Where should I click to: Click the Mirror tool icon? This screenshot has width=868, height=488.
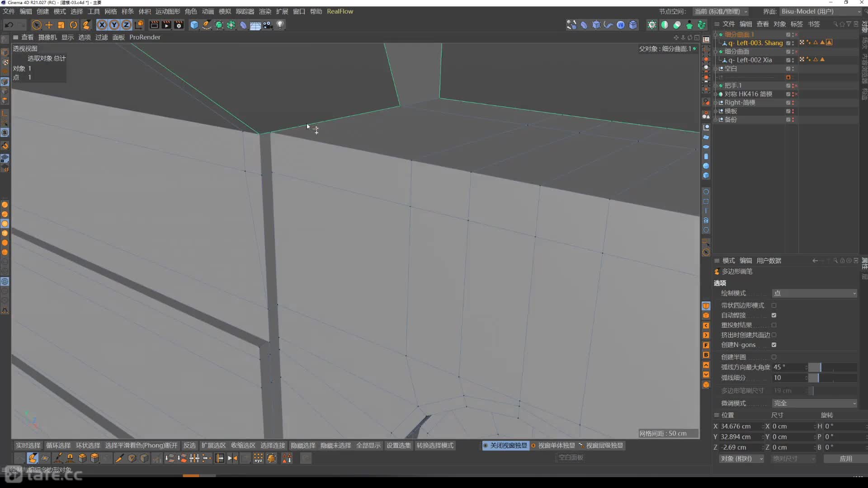232,458
